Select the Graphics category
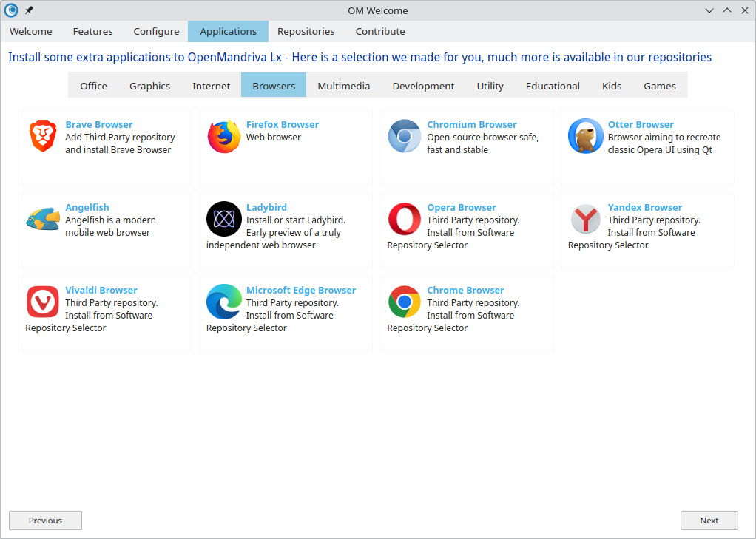The width and height of the screenshot is (756, 539). click(150, 86)
